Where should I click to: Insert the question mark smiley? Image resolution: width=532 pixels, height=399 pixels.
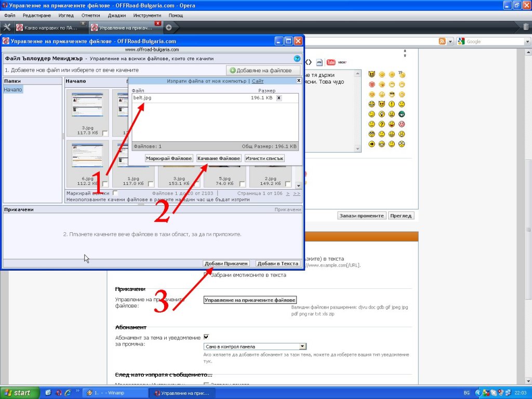point(382,124)
